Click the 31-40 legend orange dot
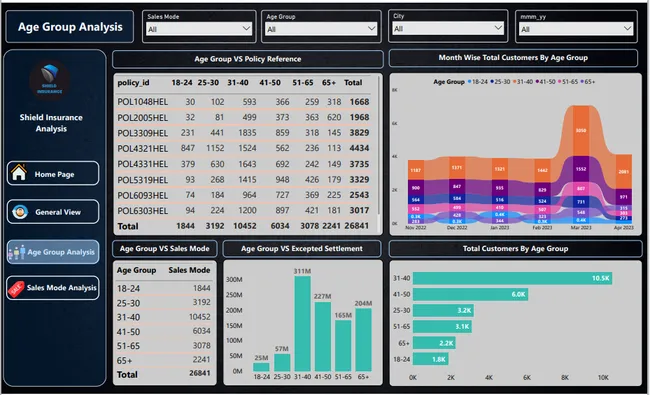Image resolution: width=650 pixels, height=395 pixels. pos(514,82)
